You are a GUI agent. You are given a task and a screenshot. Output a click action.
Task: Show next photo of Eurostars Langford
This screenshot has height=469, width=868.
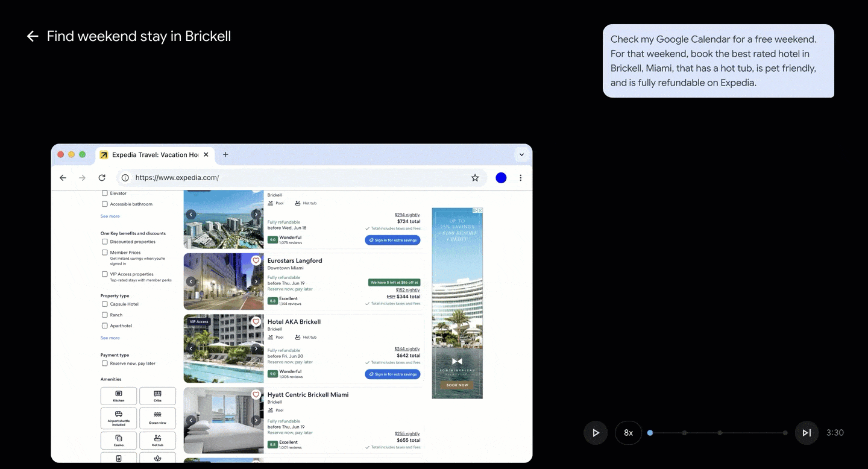click(256, 282)
